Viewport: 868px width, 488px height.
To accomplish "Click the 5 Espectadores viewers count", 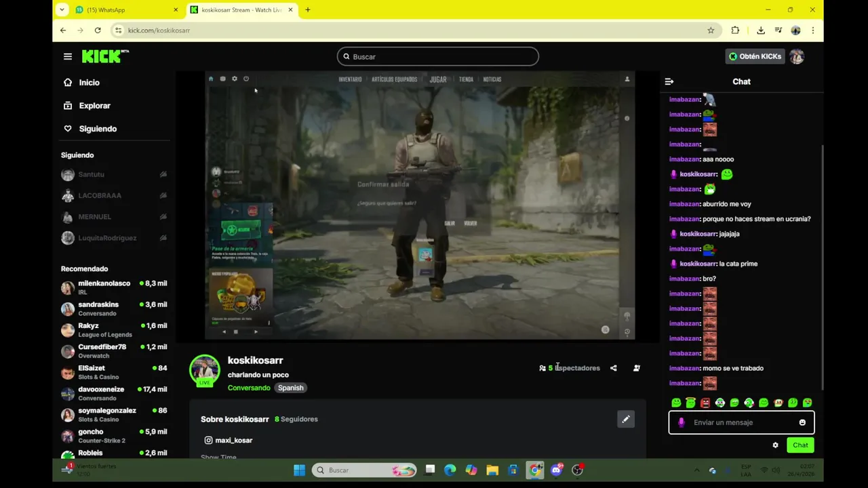I will click(570, 368).
